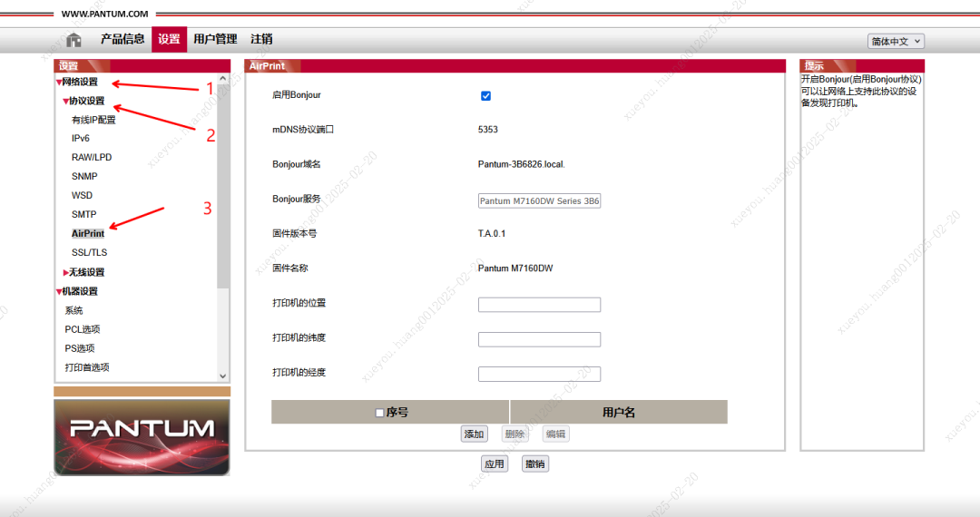Viewport: 980px width, 517px height.
Task: Open the 产品信息 tab
Action: [x=122, y=39]
